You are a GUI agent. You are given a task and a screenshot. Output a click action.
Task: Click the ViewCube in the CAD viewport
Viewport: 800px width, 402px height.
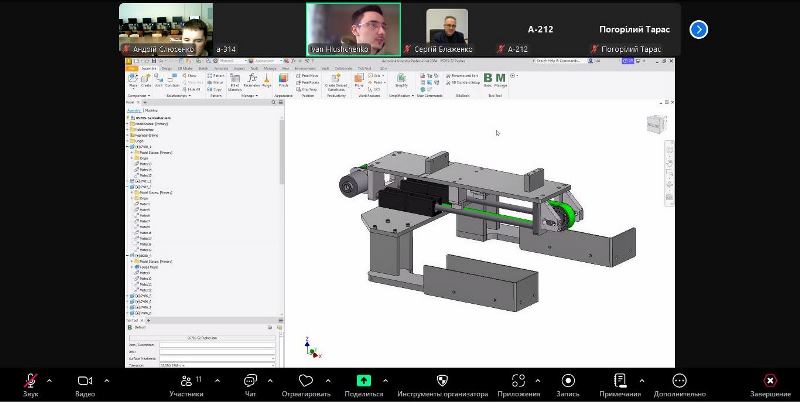pos(654,123)
